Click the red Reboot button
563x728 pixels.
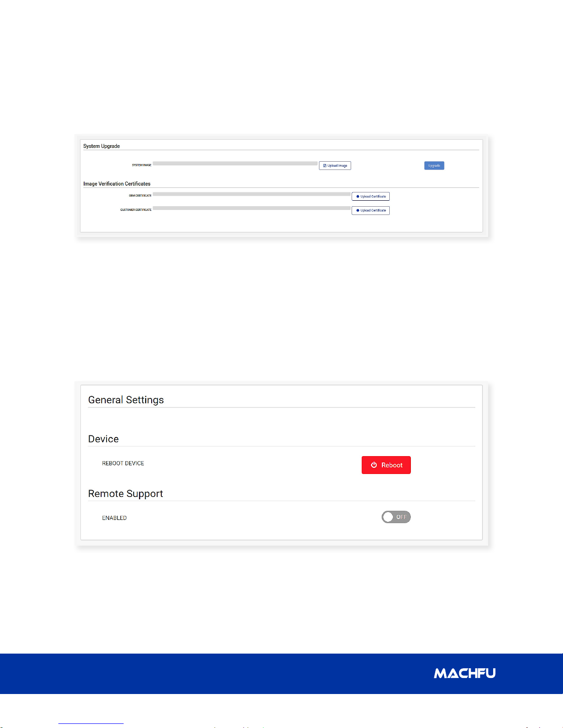pyautogui.click(x=386, y=465)
